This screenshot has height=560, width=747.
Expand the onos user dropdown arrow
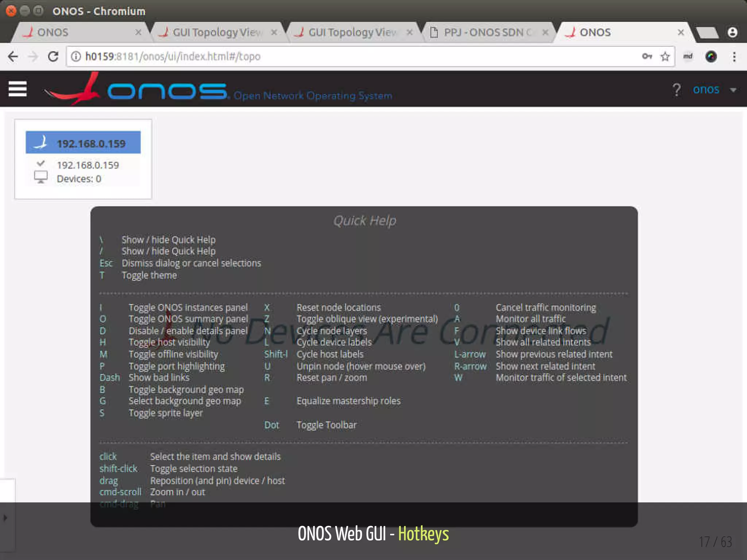tap(733, 90)
